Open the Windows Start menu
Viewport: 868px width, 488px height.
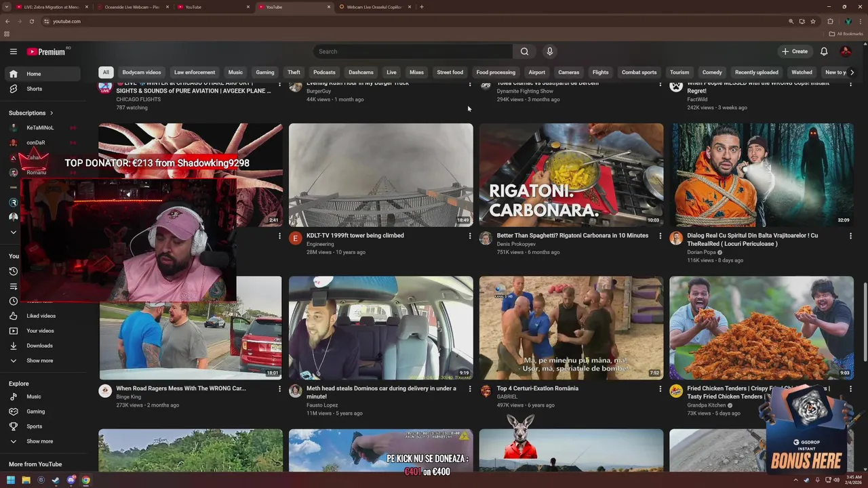pyautogui.click(x=11, y=480)
